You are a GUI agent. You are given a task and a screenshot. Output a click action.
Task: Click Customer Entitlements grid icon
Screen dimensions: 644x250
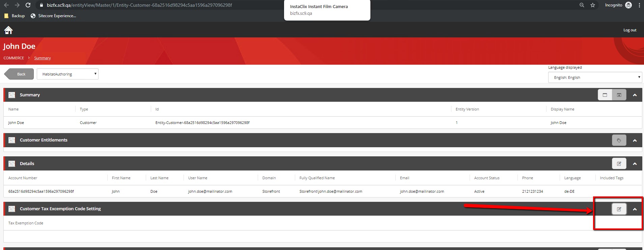click(x=12, y=140)
